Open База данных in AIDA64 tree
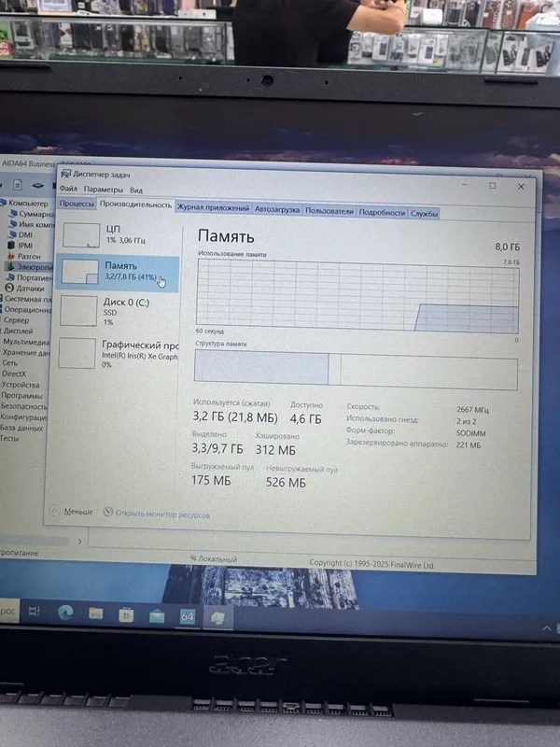The height and width of the screenshot is (747, 560). pyautogui.click(x=21, y=428)
